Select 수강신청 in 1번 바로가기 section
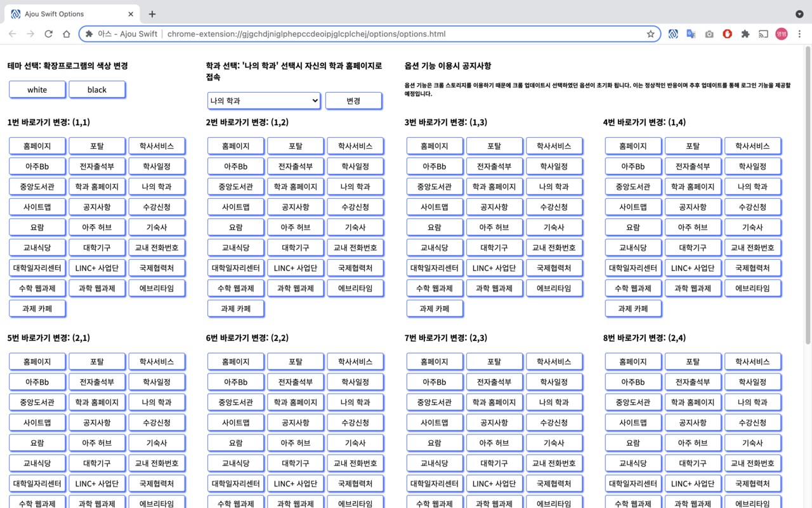Viewport: 812px width, 508px height. coord(157,207)
